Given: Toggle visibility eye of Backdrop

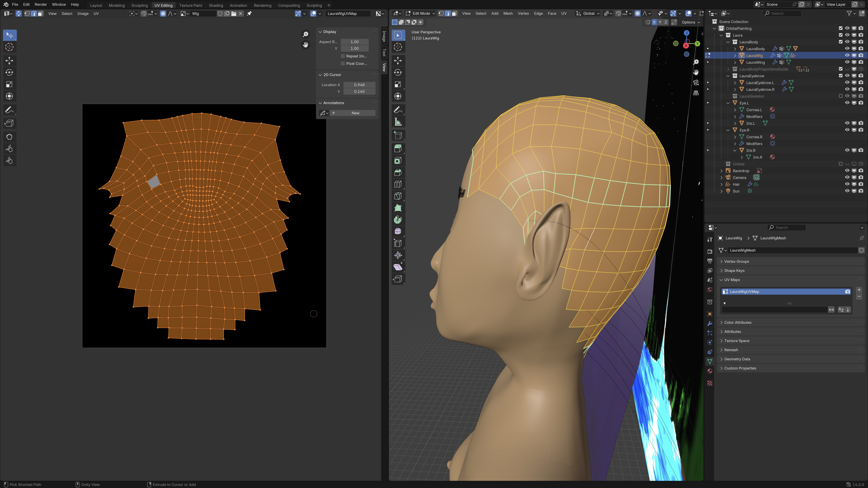Looking at the screenshot, I should [x=847, y=171].
